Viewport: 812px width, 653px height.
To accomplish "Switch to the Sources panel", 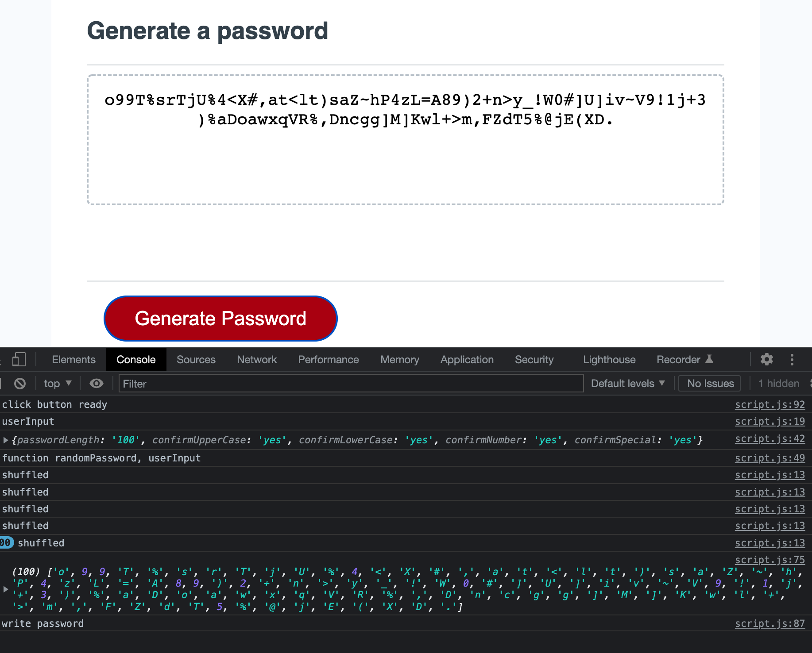I will coord(196,359).
